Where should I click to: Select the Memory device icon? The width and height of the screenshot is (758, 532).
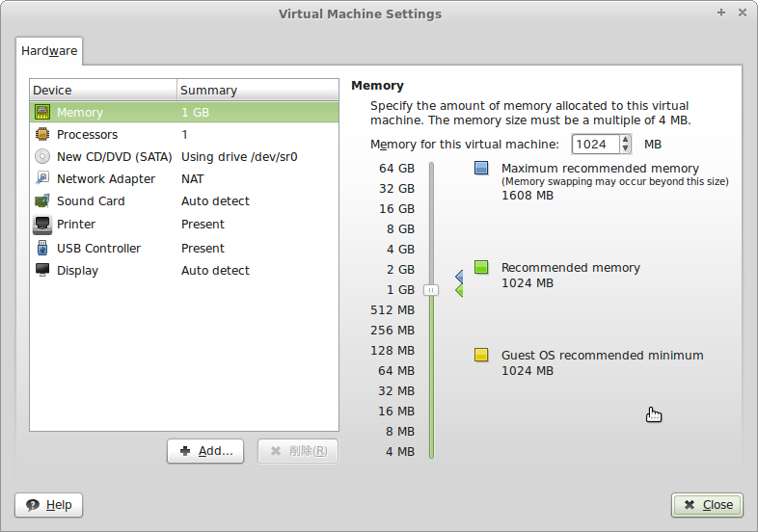pos(42,113)
